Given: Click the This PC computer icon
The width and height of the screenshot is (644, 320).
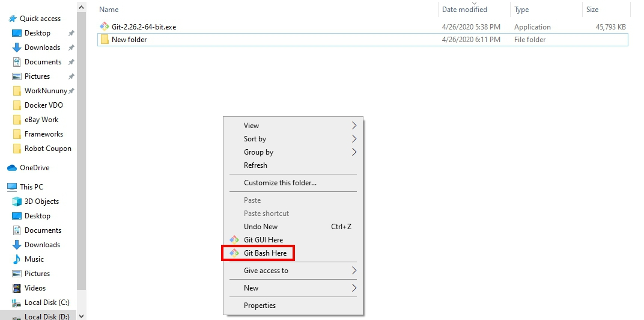Looking at the screenshot, I should pos(12,186).
